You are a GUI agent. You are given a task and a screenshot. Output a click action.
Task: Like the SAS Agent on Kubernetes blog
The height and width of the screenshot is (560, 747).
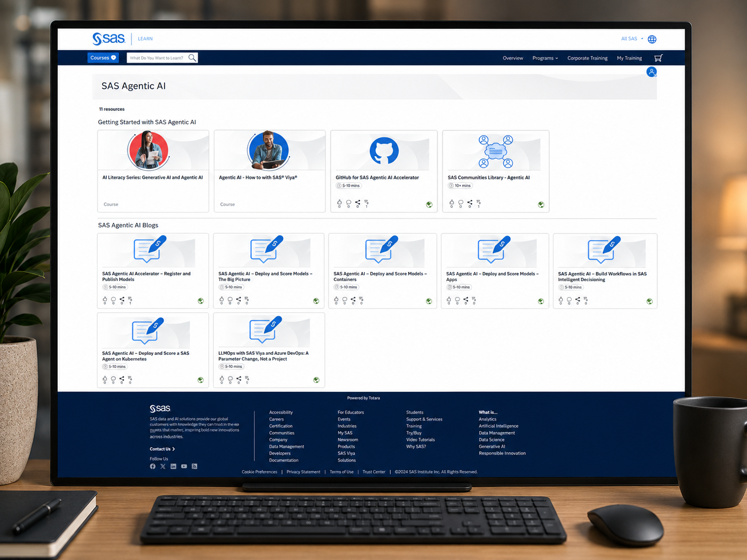pos(105,378)
